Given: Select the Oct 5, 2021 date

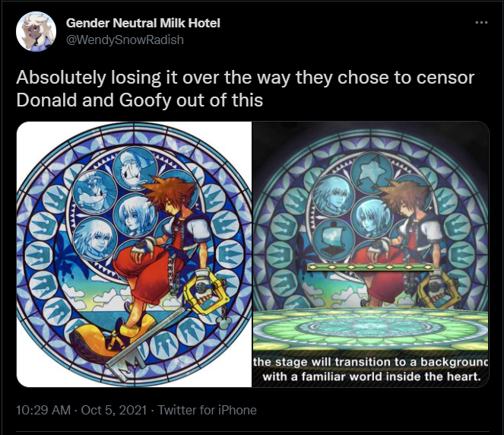Looking at the screenshot, I should (114, 410).
